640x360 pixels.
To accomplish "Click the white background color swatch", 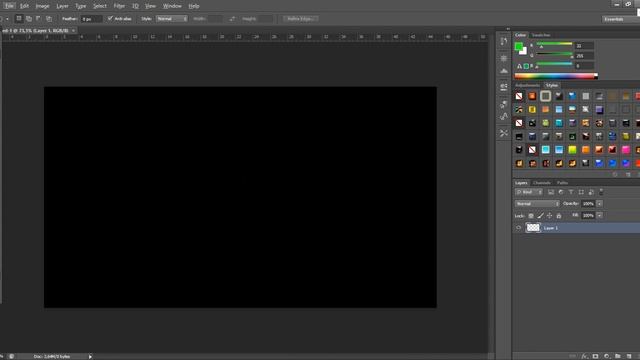I will coord(524,52).
